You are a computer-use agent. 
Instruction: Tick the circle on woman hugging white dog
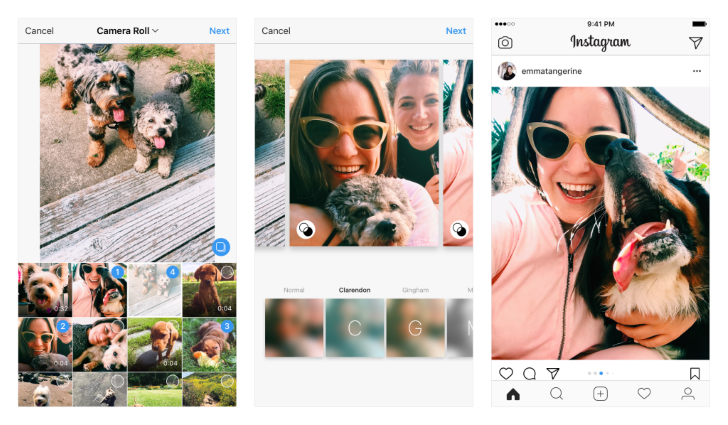point(117,326)
